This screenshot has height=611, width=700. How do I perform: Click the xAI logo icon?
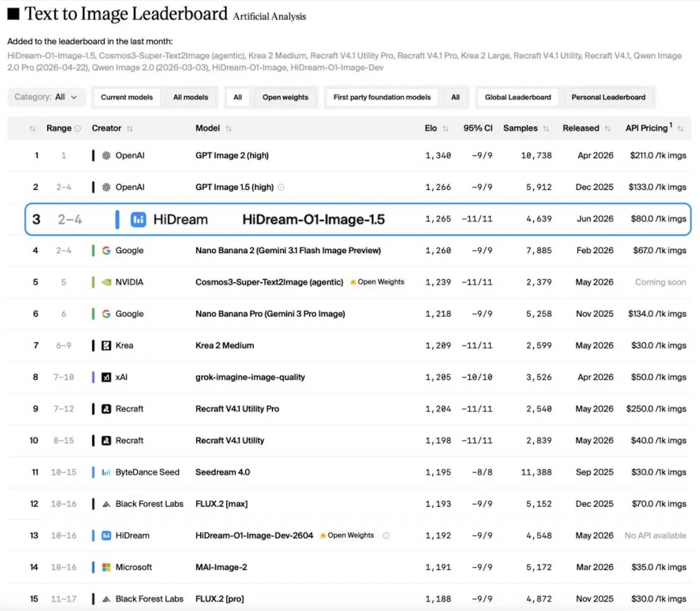coord(106,377)
